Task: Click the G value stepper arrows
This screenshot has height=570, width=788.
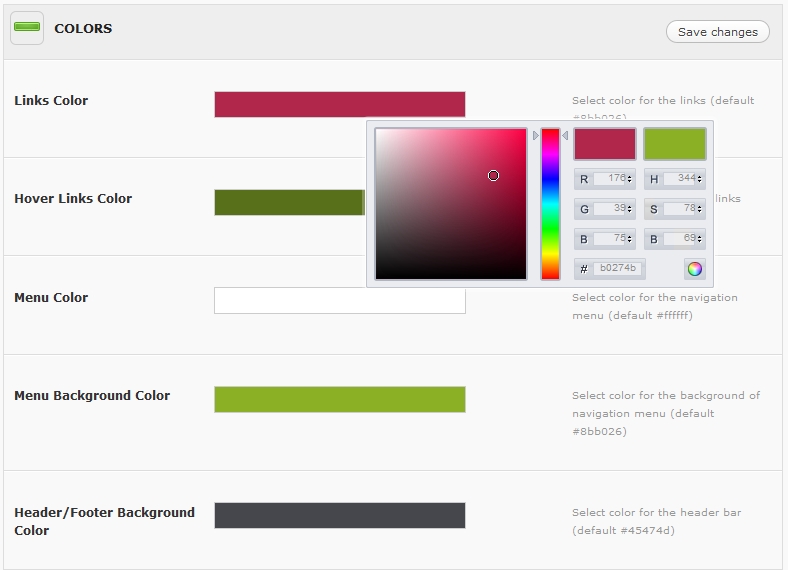Action: tap(630, 209)
